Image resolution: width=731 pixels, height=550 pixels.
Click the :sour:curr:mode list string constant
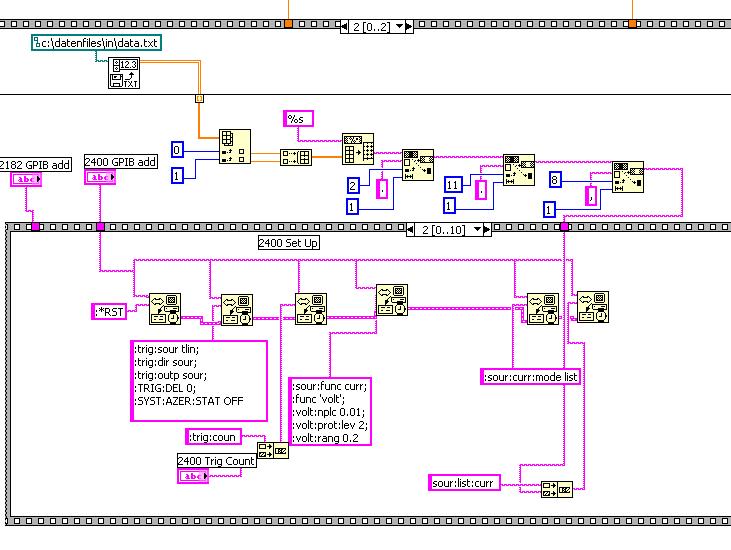(x=531, y=377)
